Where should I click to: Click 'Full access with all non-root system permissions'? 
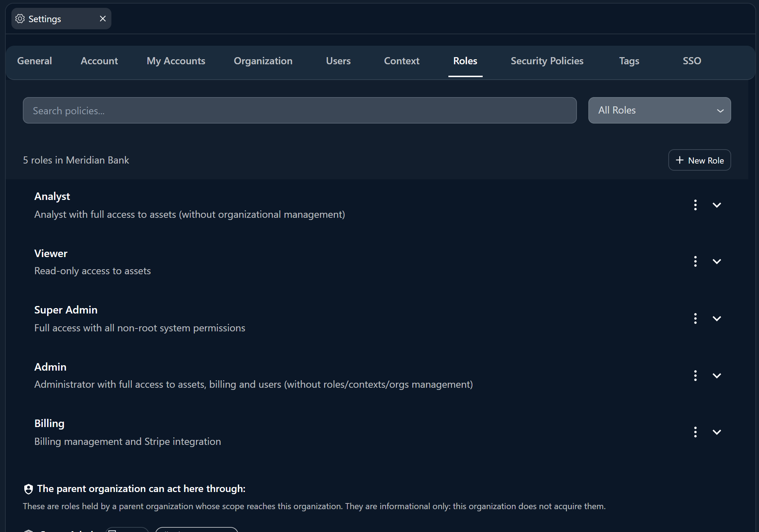click(140, 328)
